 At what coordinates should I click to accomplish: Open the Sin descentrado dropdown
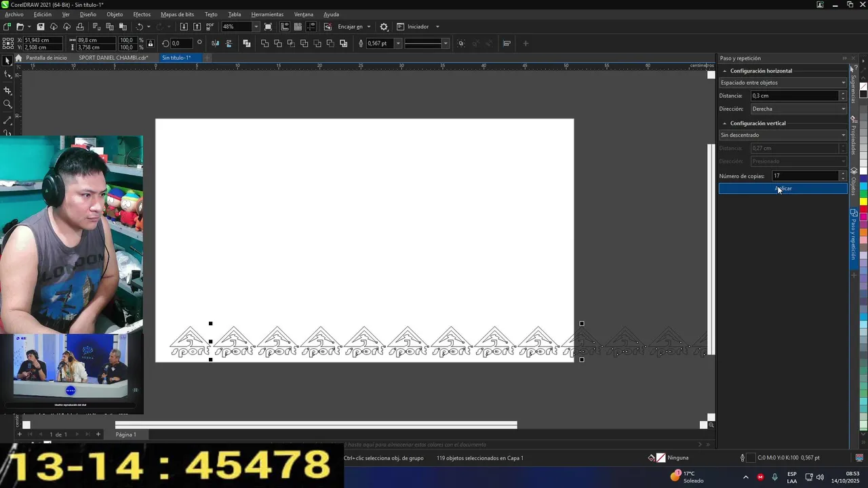click(x=783, y=135)
